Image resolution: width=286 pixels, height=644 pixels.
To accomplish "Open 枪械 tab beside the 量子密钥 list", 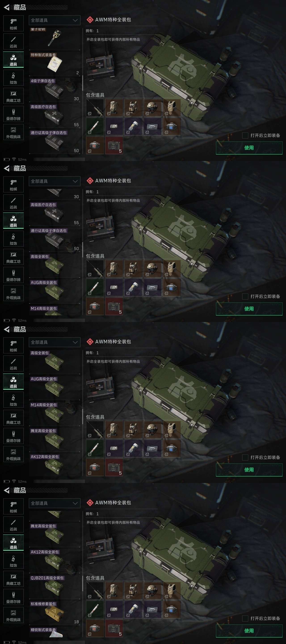I will tap(13, 23).
